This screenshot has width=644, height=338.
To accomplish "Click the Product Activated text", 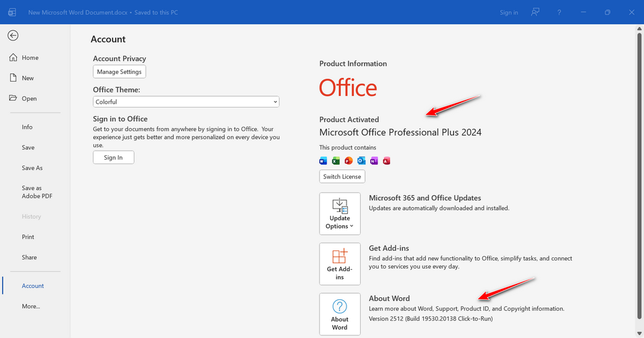I will click(x=349, y=120).
